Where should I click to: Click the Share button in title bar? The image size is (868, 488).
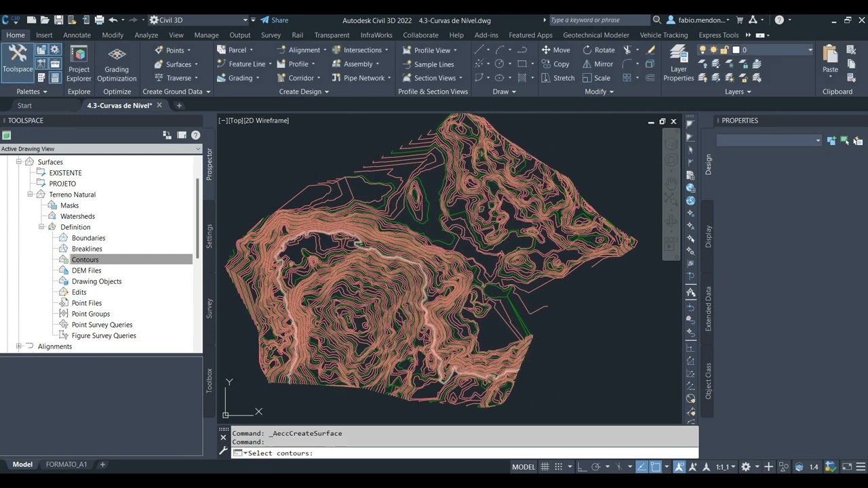pos(275,20)
